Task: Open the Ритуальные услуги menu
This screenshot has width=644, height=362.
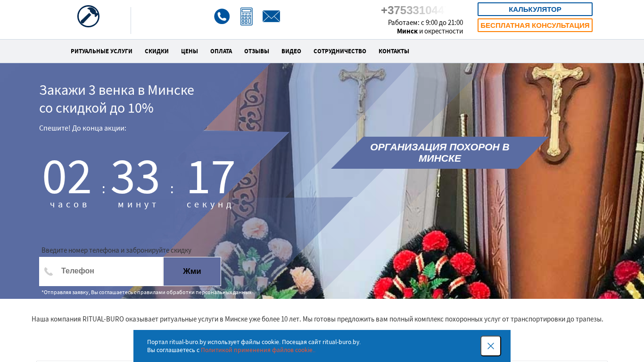Action: click(101, 51)
